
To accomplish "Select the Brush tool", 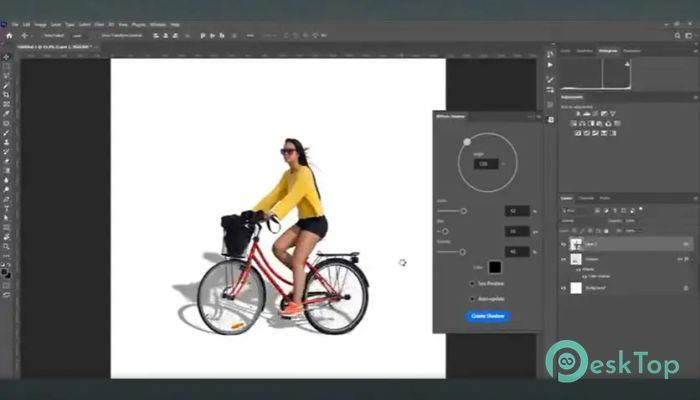I will 6,133.
